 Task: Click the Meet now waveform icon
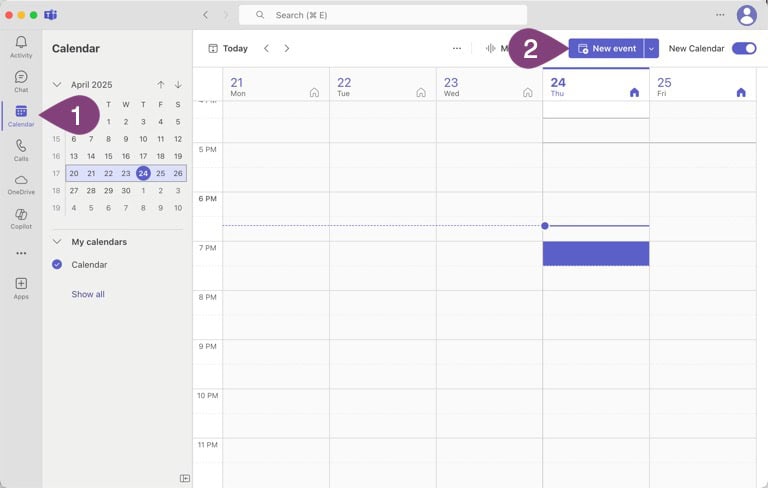pos(490,48)
